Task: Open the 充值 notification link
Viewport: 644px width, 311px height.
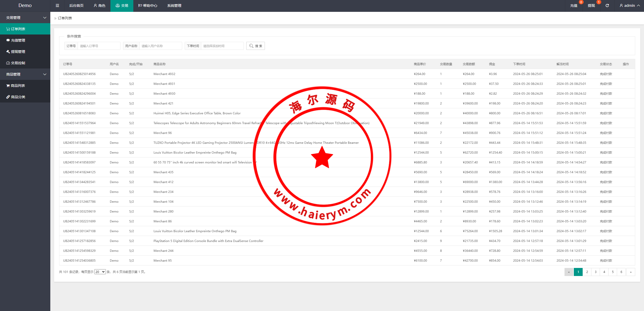Action: tap(574, 6)
